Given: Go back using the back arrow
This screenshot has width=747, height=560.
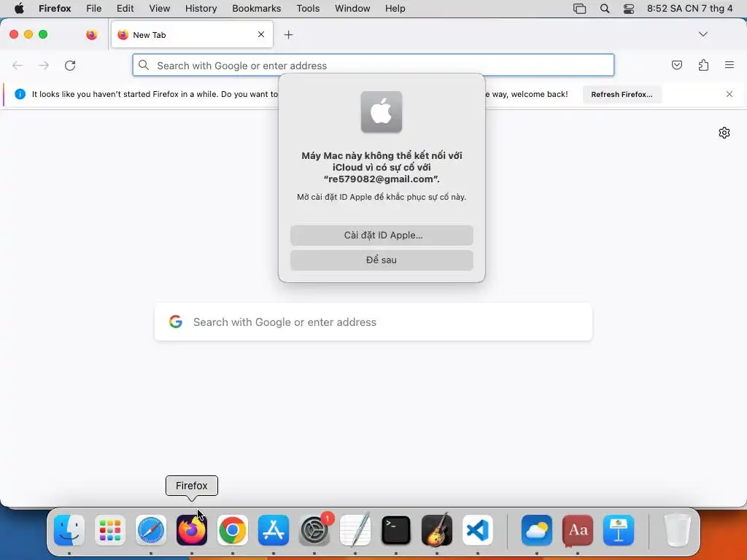Looking at the screenshot, I should tap(18, 65).
